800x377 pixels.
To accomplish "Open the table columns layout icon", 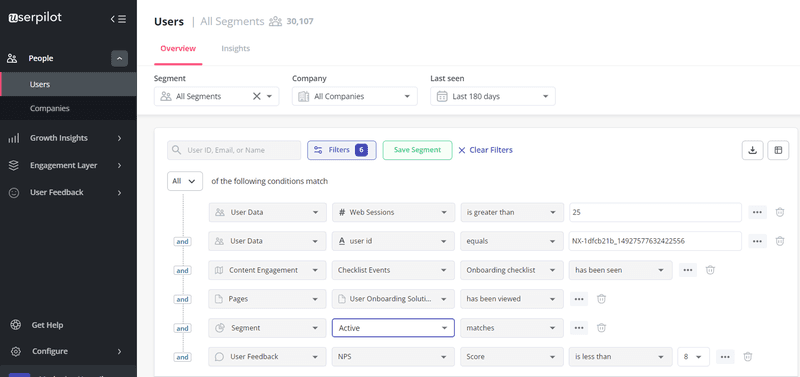I will pyautogui.click(x=778, y=150).
